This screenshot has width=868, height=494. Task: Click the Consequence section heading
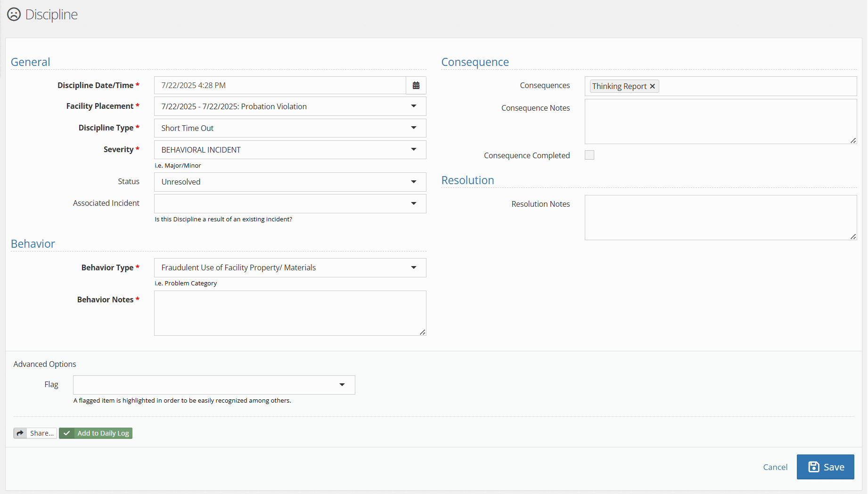475,62
